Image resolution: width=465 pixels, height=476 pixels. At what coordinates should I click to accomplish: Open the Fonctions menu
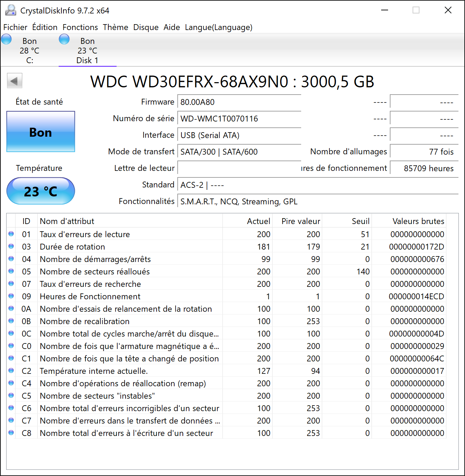tap(80, 27)
